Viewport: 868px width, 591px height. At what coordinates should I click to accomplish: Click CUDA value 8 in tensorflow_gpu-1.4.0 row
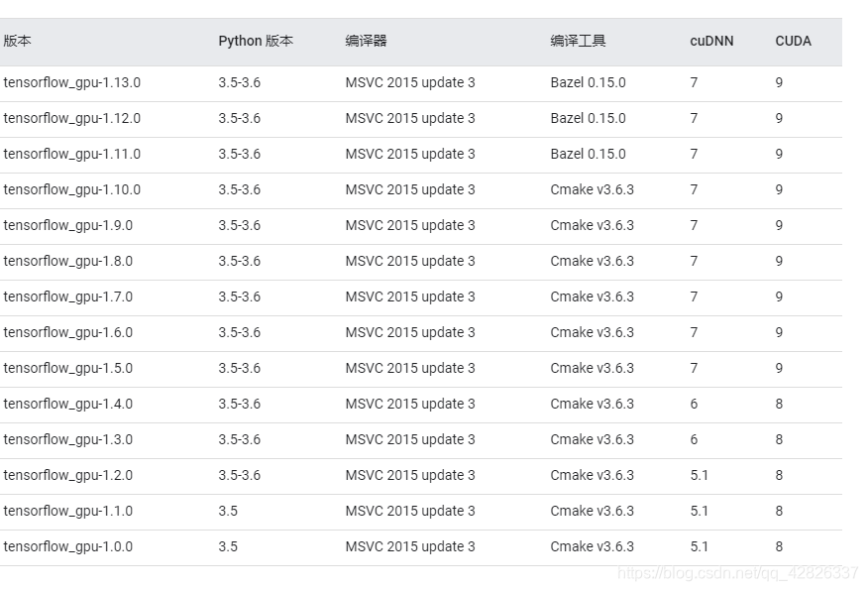click(x=779, y=404)
